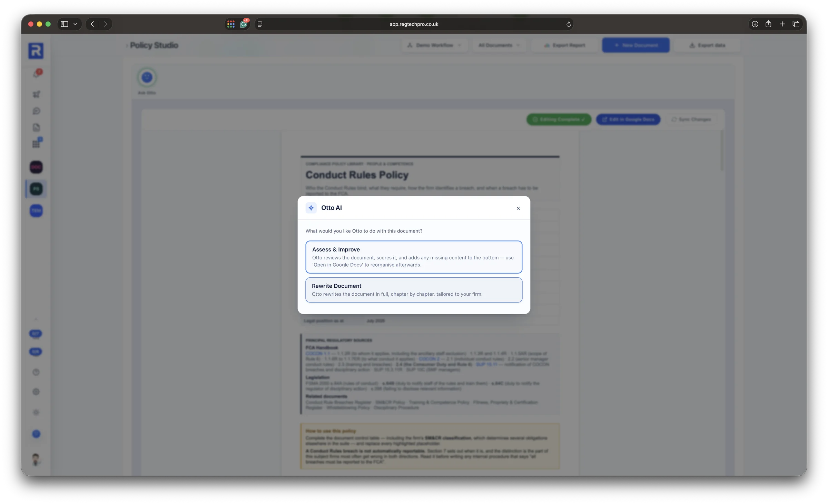This screenshot has height=504, width=828.
Task: Choose the Rewrite Document option
Action: point(414,290)
